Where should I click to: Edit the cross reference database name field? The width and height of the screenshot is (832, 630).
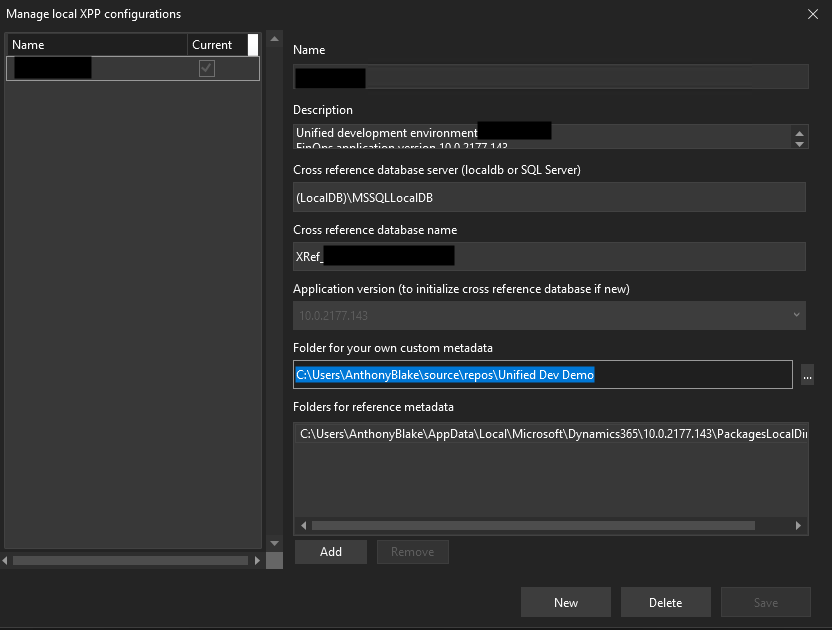[549, 256]
